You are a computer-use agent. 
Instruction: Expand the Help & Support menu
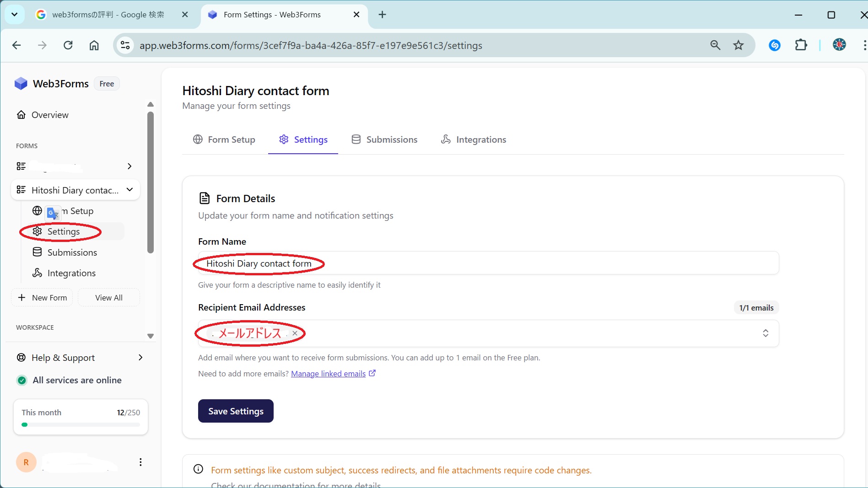tap(140, 358)
